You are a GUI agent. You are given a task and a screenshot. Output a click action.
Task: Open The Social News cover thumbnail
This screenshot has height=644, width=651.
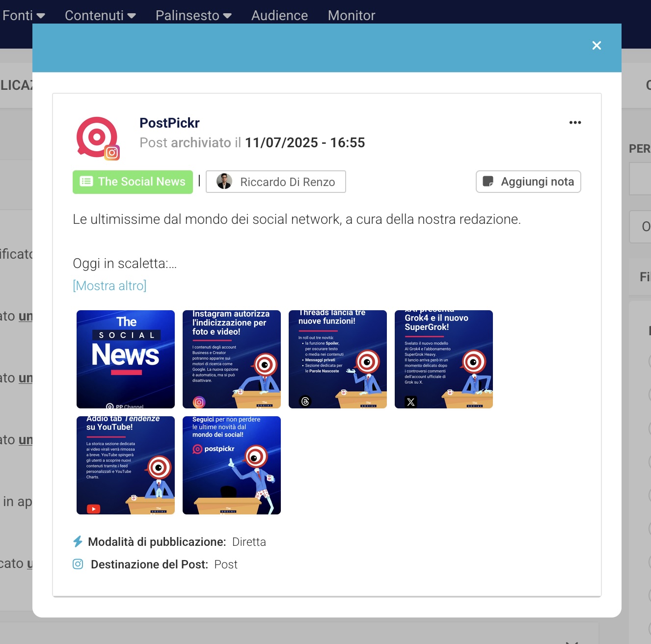click(126, 359)
